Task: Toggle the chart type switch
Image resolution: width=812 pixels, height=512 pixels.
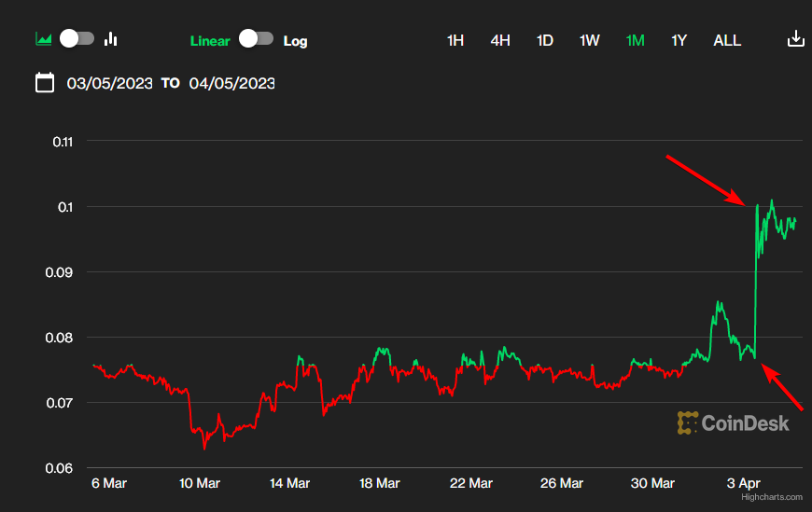Action: (x=77, y=39)
